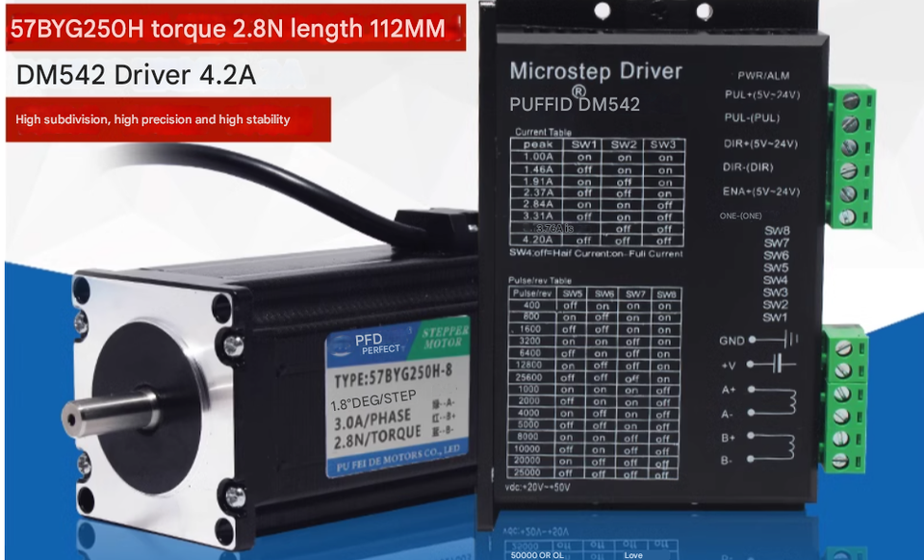
Task: Click the "1.00A" row in Current Table
Action: coord(598,157)
